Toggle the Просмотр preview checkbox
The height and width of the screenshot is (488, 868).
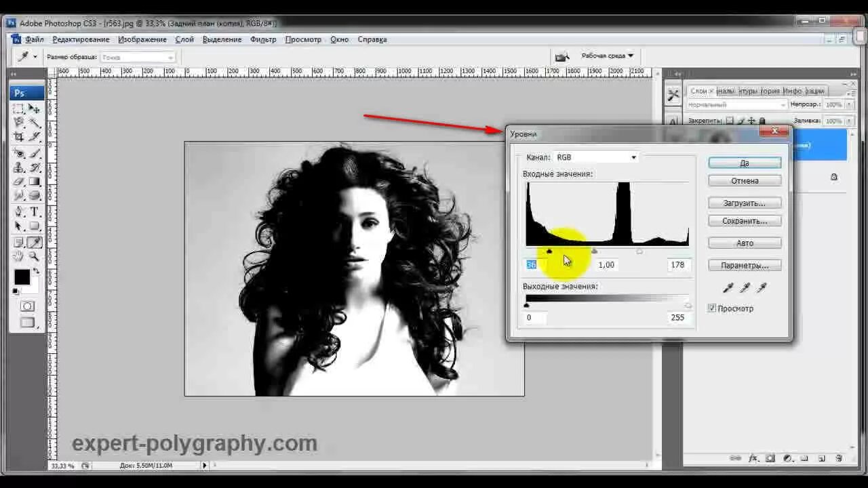click(x=712, y=308)
